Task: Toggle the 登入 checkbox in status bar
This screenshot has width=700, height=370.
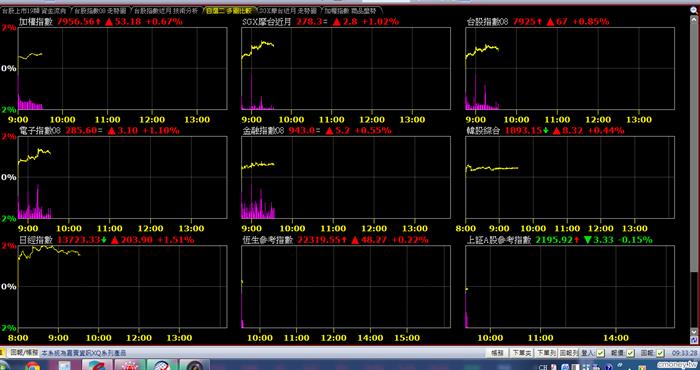Action: click(x=600, y=353)
